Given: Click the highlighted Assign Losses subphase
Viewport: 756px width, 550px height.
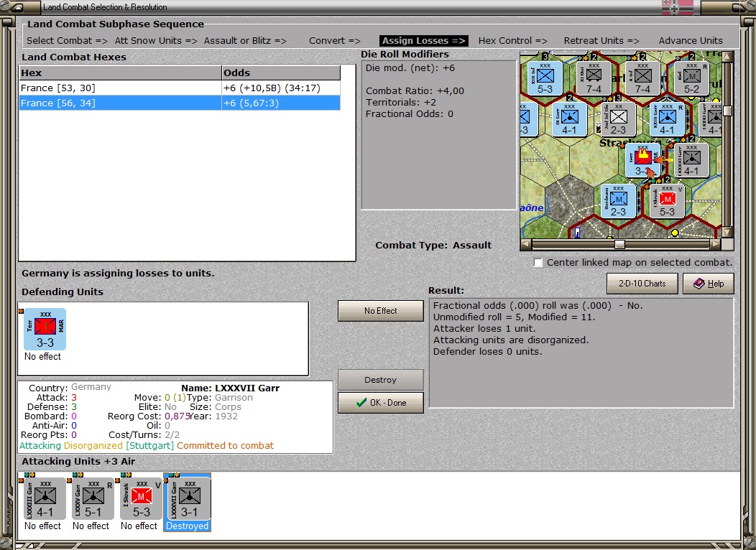Looking at the screenshot, I should tap(424, 41).
